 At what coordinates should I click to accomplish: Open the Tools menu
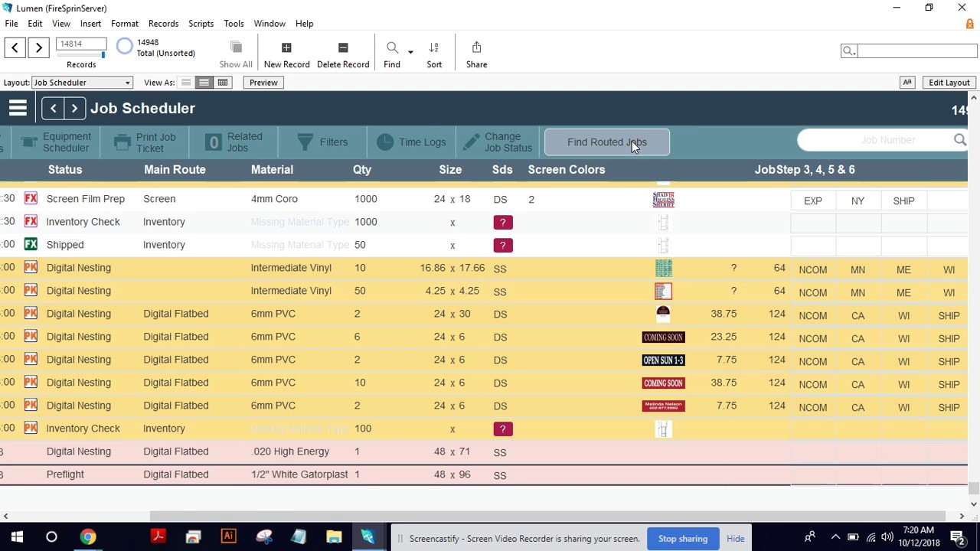tap(234, 24)
